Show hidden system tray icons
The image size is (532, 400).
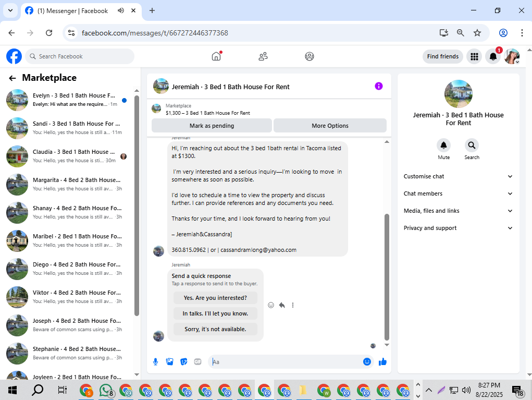(429, 390)
